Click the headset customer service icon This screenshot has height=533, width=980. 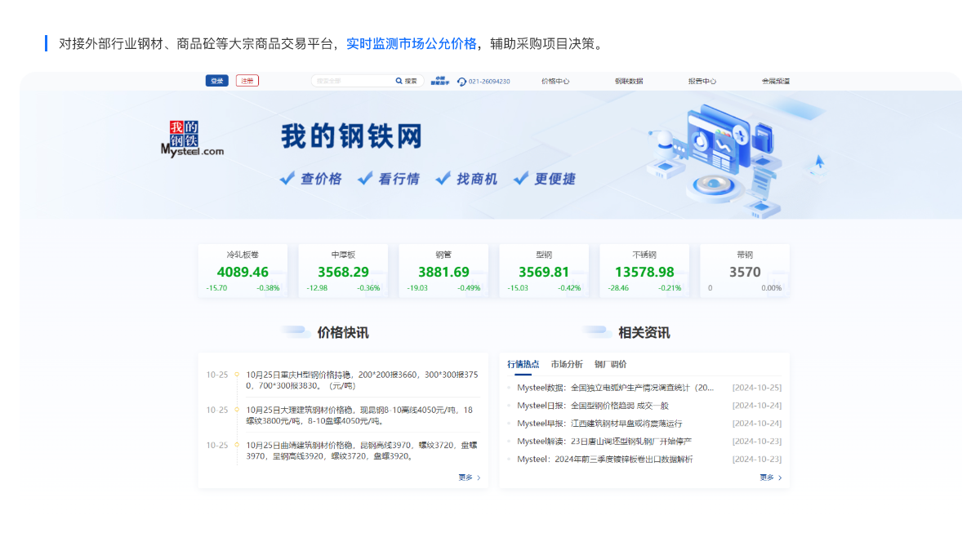[462, 82]
